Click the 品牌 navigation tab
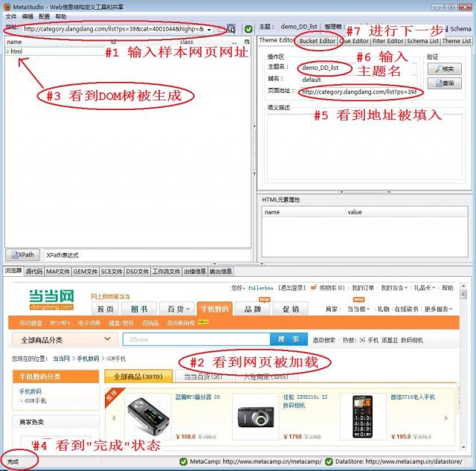The height and width of the screenshot is (471, 476). tap(253, 309)
